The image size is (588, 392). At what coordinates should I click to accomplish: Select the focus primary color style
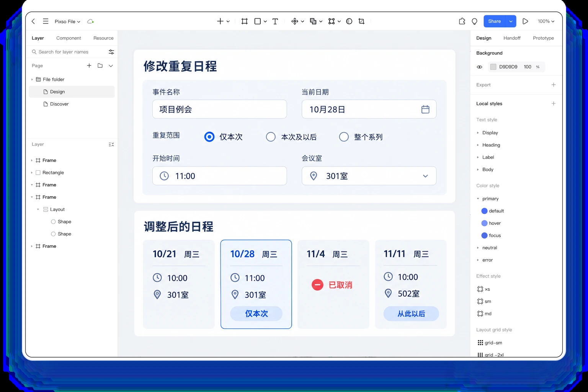click(x=491, y=235)
